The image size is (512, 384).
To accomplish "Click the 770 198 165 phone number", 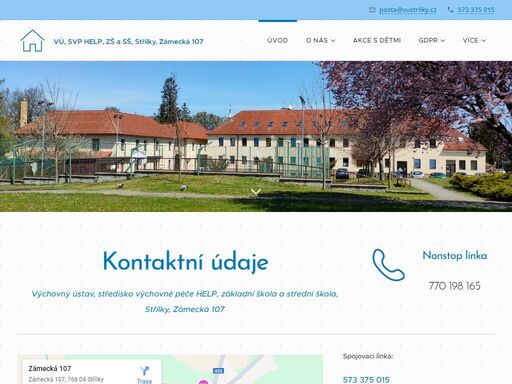I will (x=455, y=286).
